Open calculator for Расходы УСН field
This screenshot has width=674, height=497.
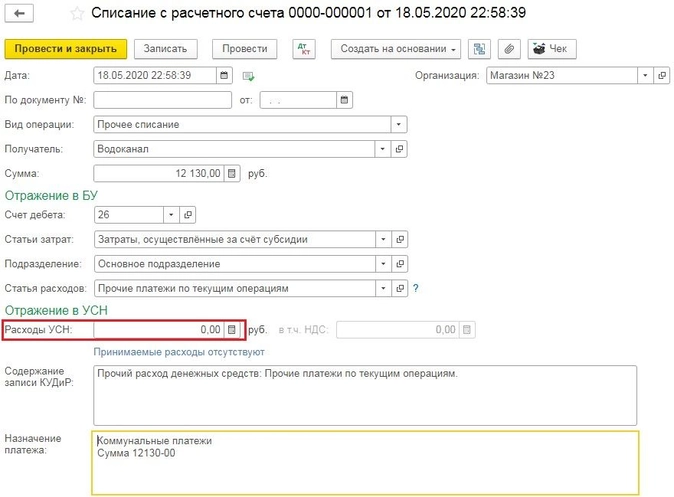click(232, 330)
